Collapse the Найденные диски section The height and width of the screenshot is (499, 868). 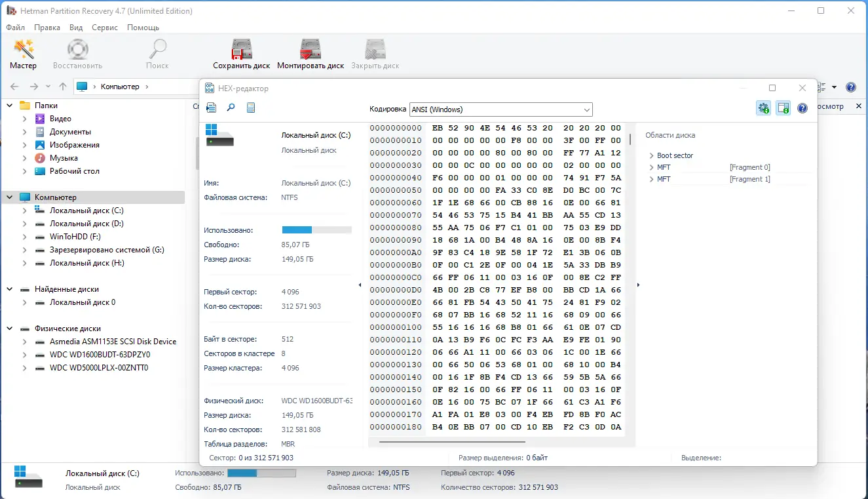coord(10,289)
